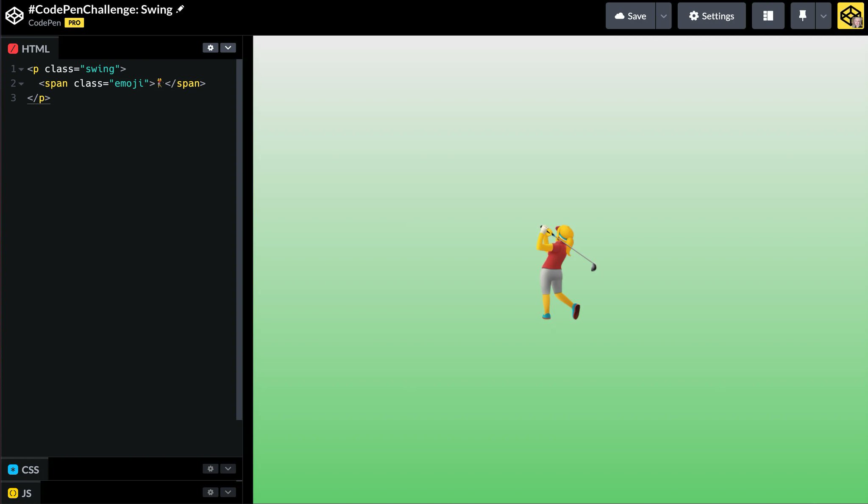Switch to the CSS editor panel
868x504 pixels.
(31, 469)
